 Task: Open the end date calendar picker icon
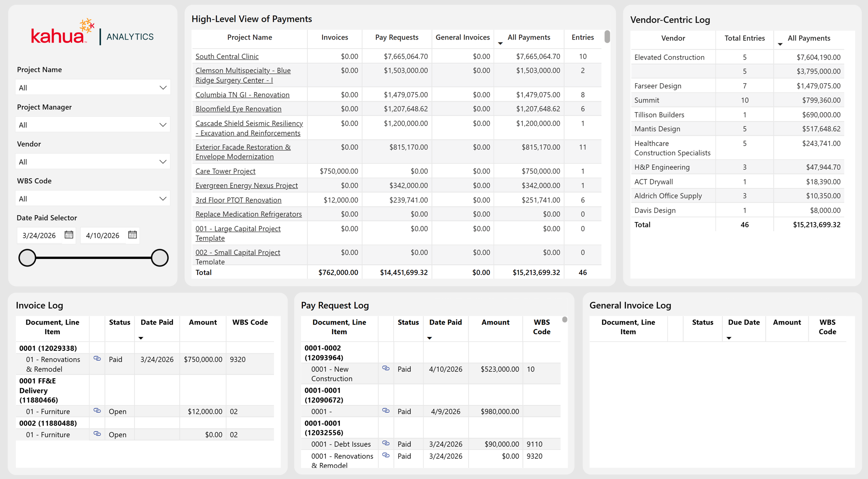coord(132,235)
